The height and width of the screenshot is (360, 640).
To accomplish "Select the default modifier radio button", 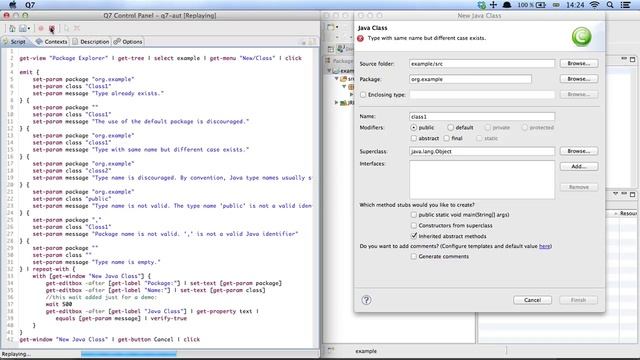I will click(x=450, y=128).
